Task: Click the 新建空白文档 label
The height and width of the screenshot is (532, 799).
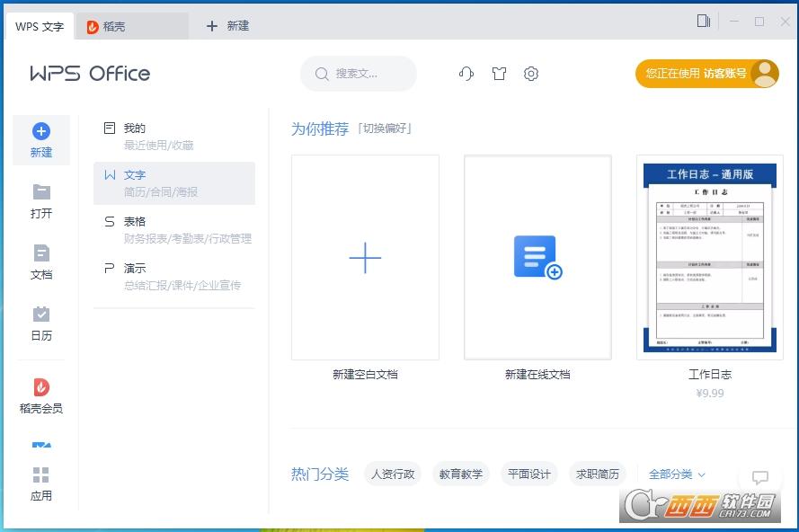Action: click(x=365, y=375)
